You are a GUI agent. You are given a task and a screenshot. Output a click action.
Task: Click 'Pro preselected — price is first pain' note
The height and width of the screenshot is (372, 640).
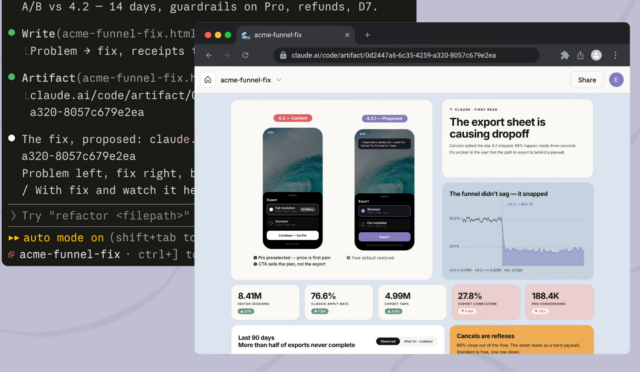tap(292, 258)
